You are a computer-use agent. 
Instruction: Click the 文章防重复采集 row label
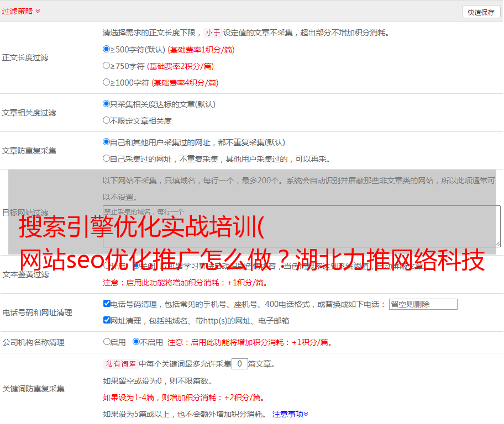[29, 151]
